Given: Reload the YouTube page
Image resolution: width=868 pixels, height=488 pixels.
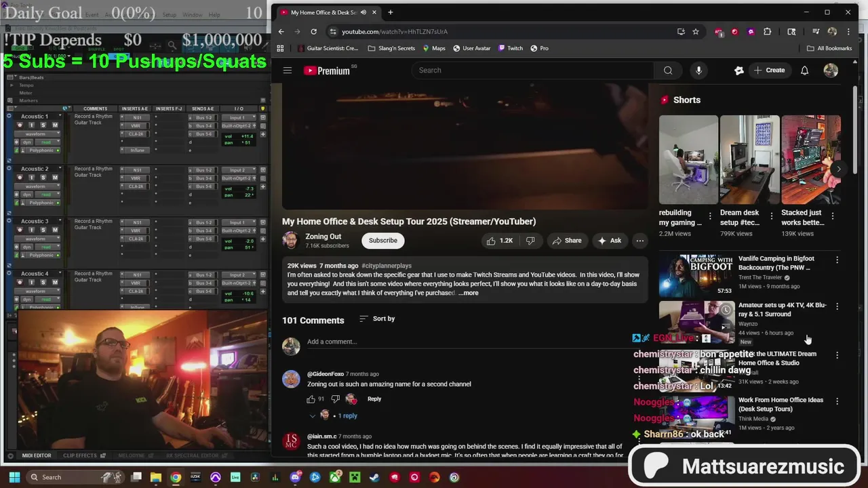Looking at the screenshot, I should (x=313, y=32).
